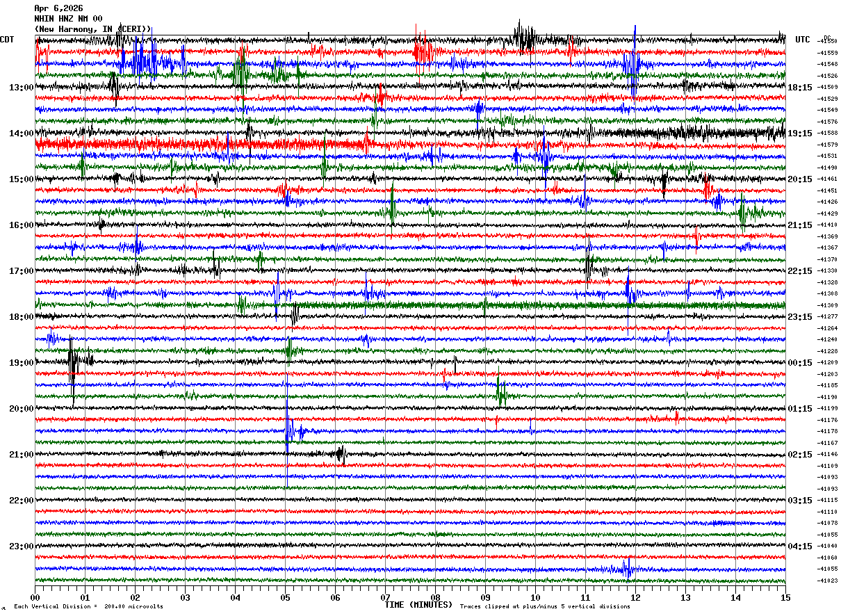This screenshot has height=616, width=841.
Task: Click the "TIME (MINUTES)" axis title
Action: [418, 605]
